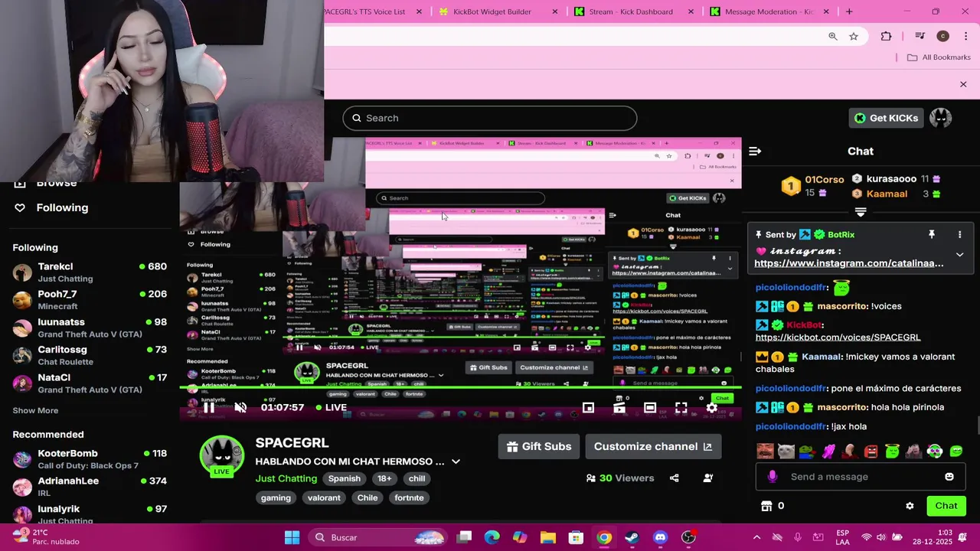Share the stream with share icon

pos(674,478)
